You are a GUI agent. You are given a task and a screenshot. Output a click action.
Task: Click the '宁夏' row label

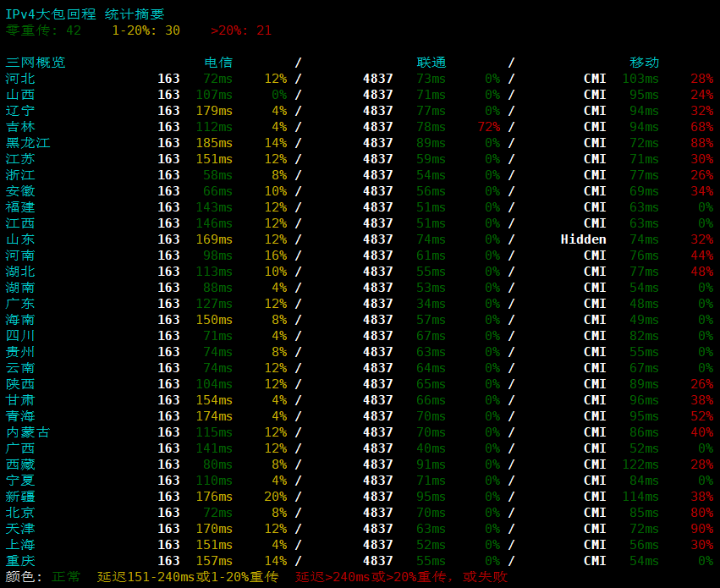[x=20, y=481]
